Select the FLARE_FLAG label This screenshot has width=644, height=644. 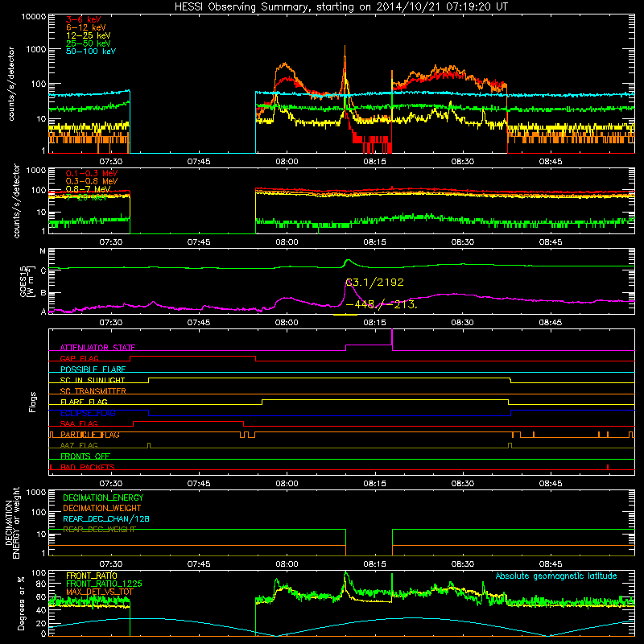click(84, 402)
